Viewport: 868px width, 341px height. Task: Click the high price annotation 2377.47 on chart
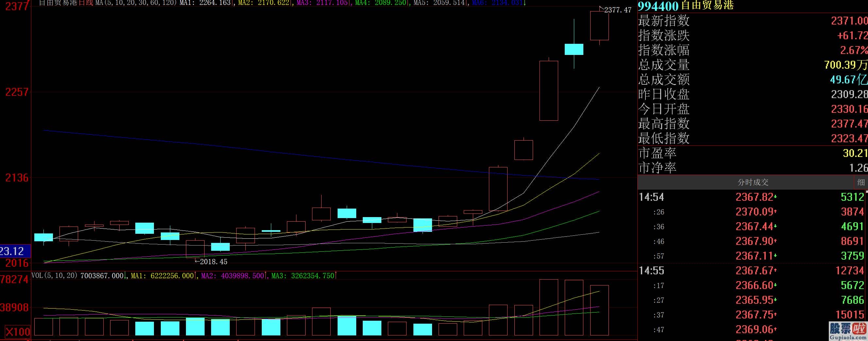click(618, 10)
